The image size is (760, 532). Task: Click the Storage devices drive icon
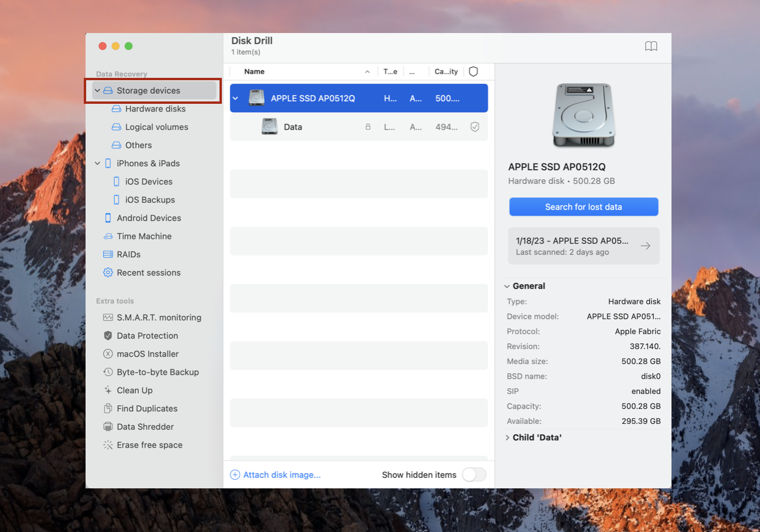coord(108,91)
